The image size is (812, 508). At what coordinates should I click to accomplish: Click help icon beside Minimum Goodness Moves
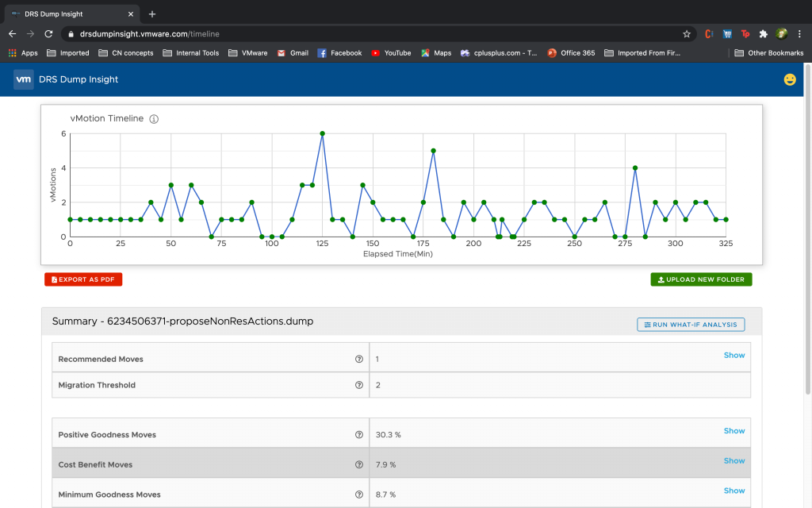tap(359, 495)
